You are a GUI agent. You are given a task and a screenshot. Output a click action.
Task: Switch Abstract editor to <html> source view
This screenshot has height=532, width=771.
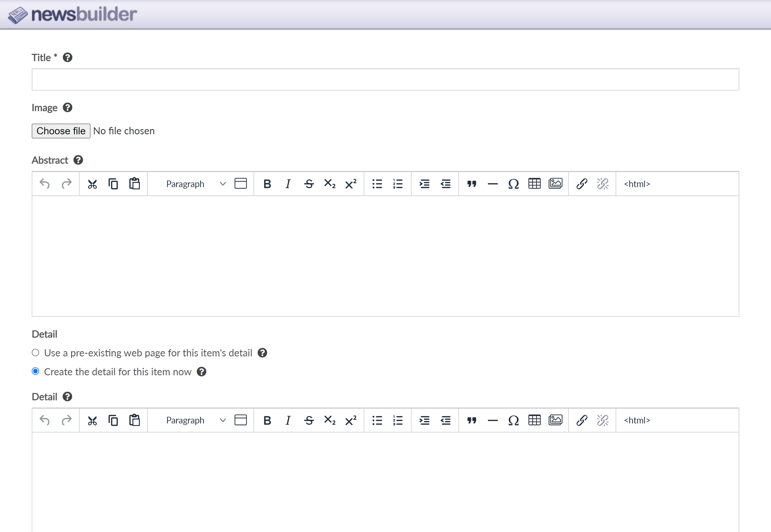(637, 184)
